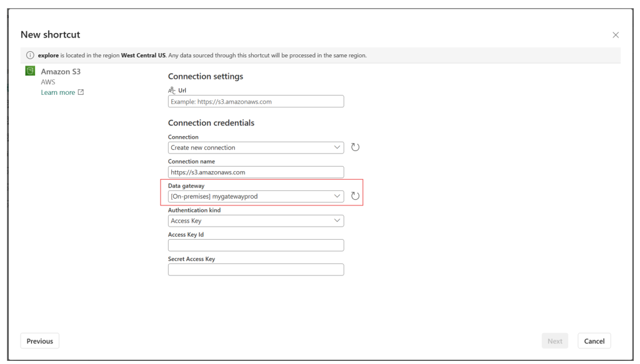This screenshot has height=364, width=640.
Task: Focus the Url input field
Action: 256,102
